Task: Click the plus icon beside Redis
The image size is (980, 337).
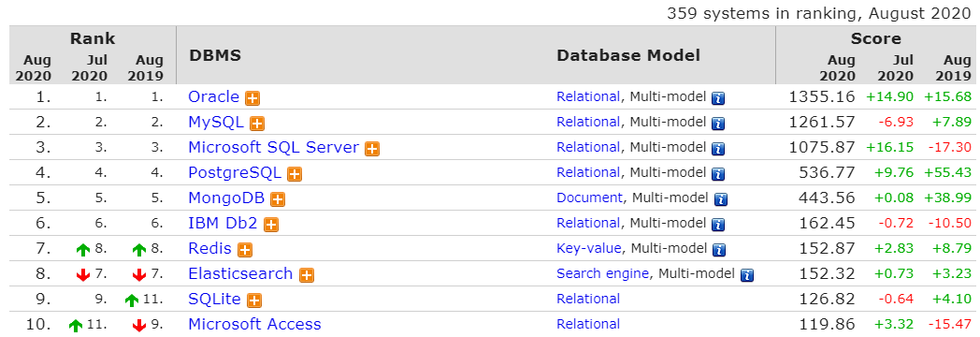Action: click(x=245, y=250)
